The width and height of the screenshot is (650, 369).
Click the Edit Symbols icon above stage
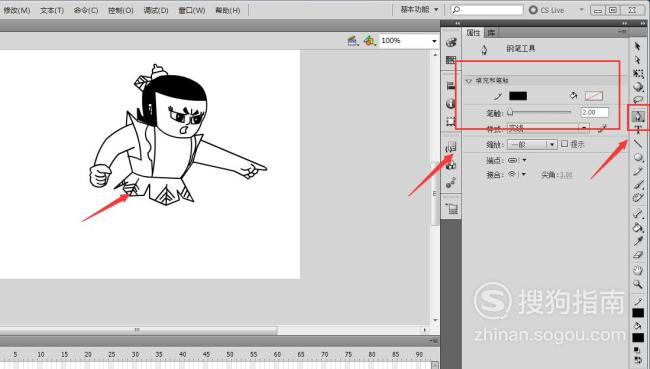click(369, 41)
